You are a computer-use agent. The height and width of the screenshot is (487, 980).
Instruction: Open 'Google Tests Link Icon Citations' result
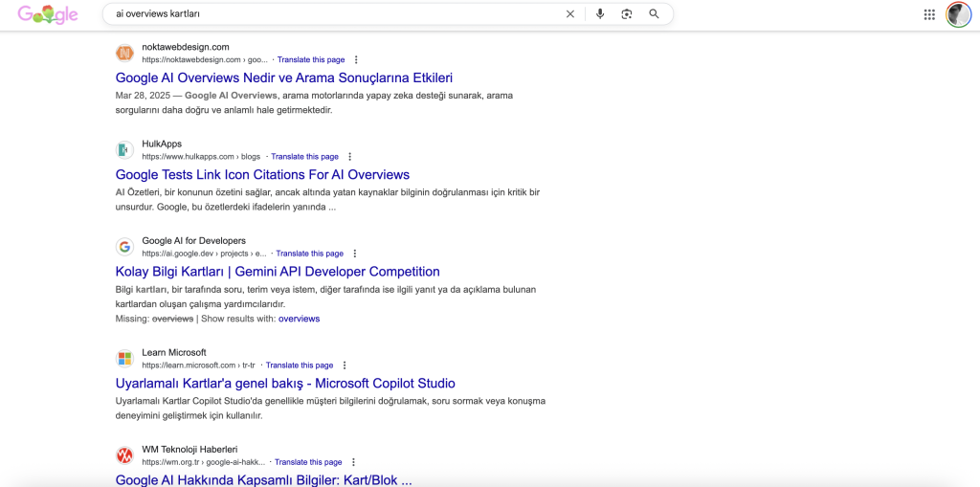(x=262, y=174)
